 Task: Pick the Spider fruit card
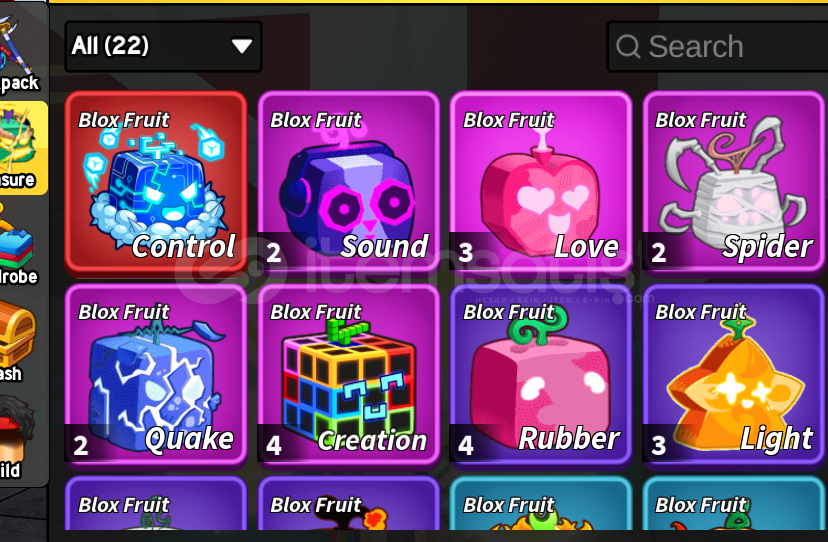coord(733,182)
